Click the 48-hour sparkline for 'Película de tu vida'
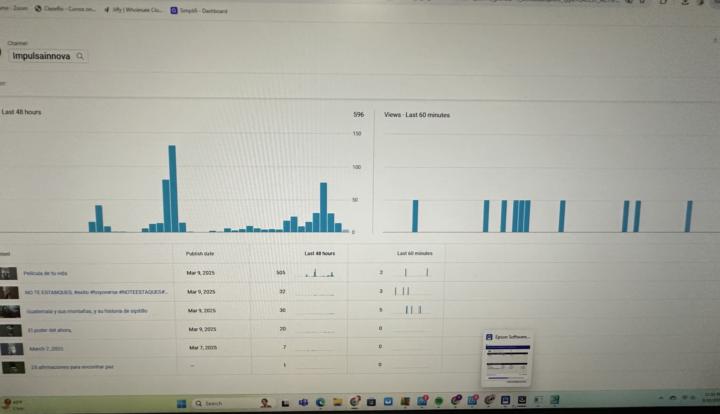 point(320,273)
